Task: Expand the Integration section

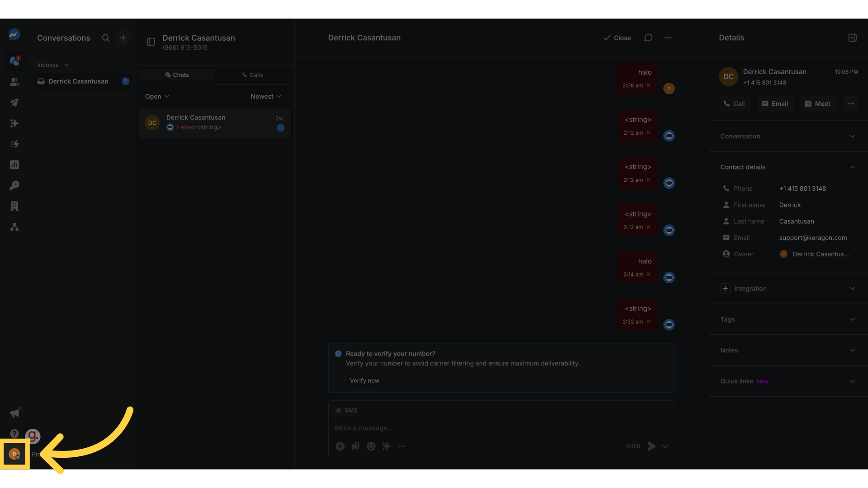Action: pyautogui.click(x=788, y=289)
